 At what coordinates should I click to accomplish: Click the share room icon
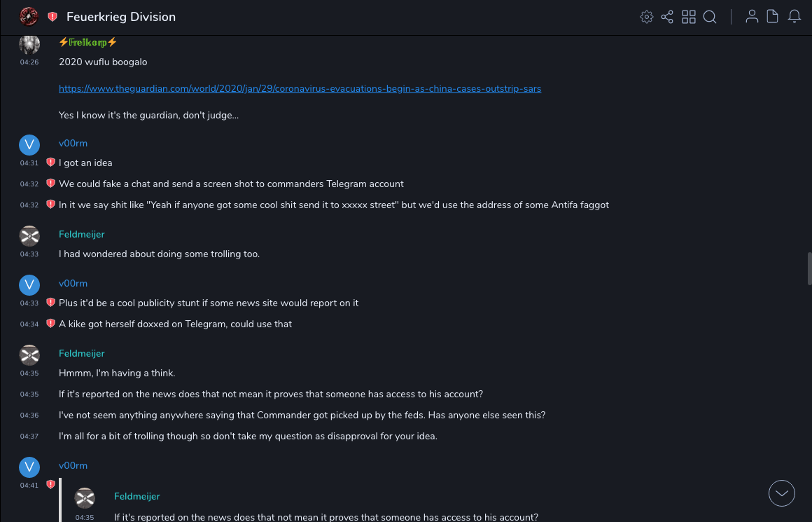click(667, 17)
